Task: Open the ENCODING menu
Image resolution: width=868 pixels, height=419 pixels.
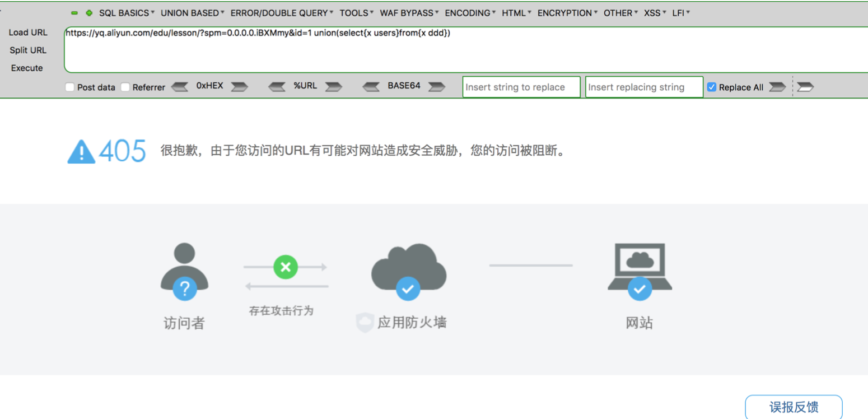Action: click(x=470, y=13)
